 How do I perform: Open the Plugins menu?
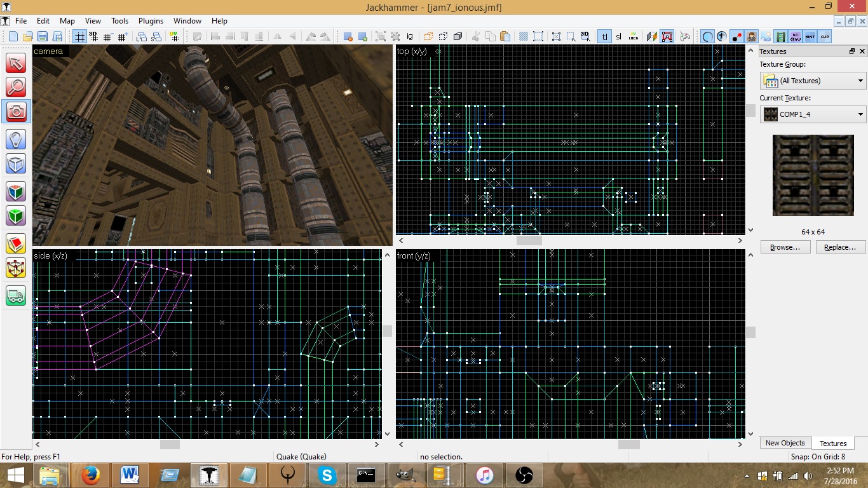[151, 21]
